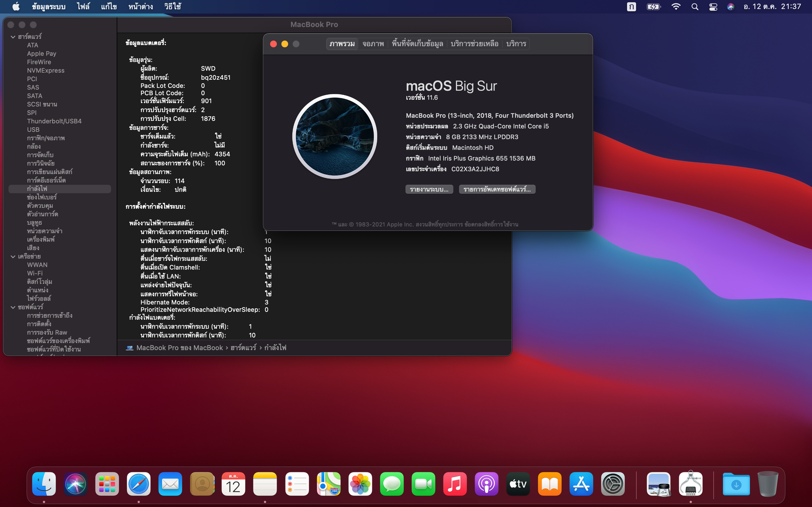Click the รายงานระบบ system report button
The width and height of the screenshot is (812, 507).
pos(429,189)
